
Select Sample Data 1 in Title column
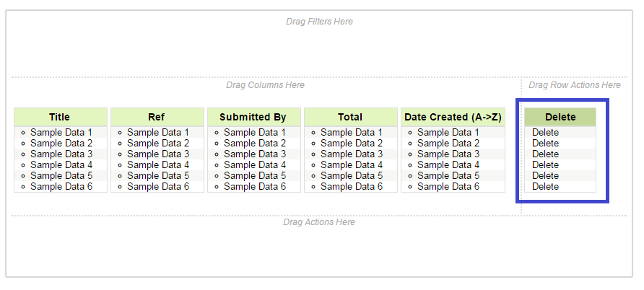click(61, 133)
